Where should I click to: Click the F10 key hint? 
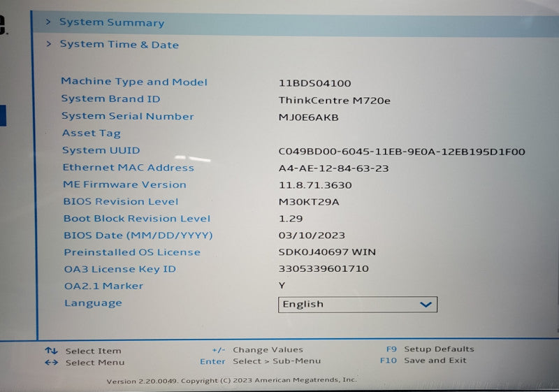click(389, 361)
